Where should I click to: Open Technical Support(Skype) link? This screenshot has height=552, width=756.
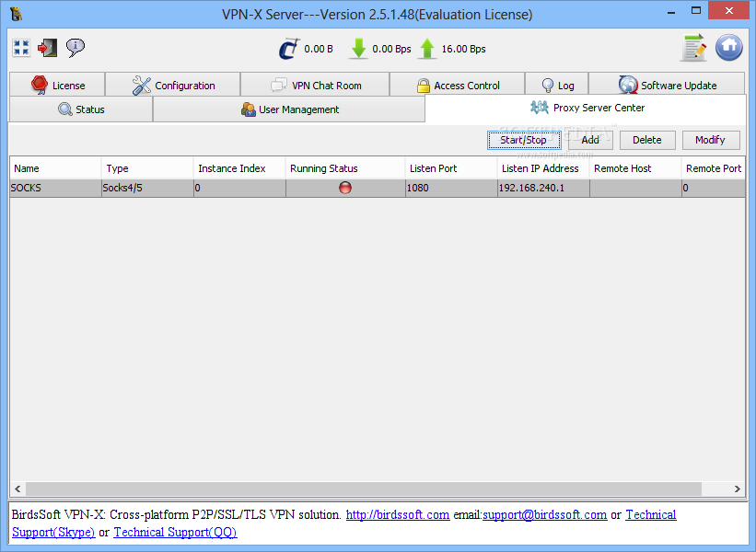(x=53, y=532)
